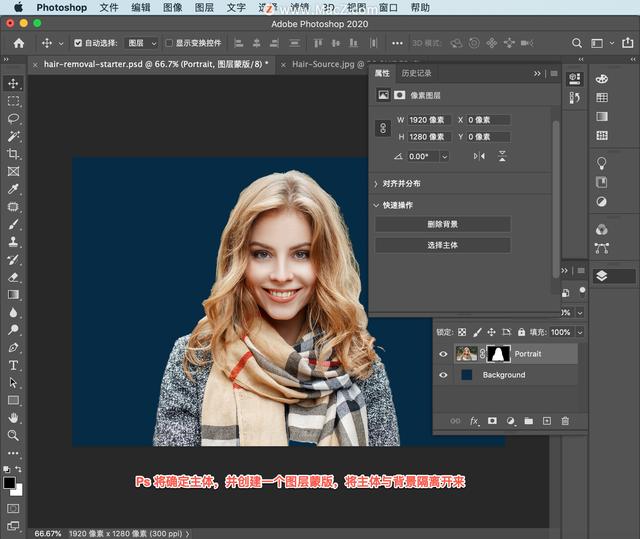Viewport: 640px width, 539px height.
Task: Select the Horizontal Type tool
Action: 14,365
